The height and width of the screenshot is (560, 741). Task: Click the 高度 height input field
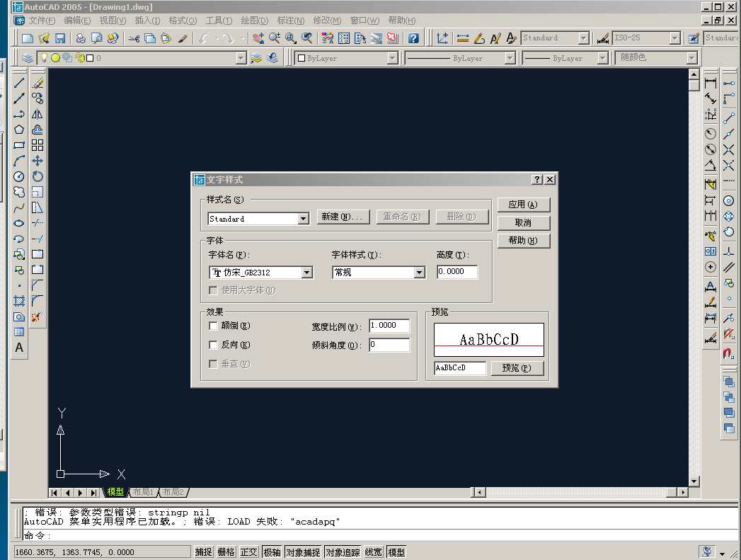[457, 272]
